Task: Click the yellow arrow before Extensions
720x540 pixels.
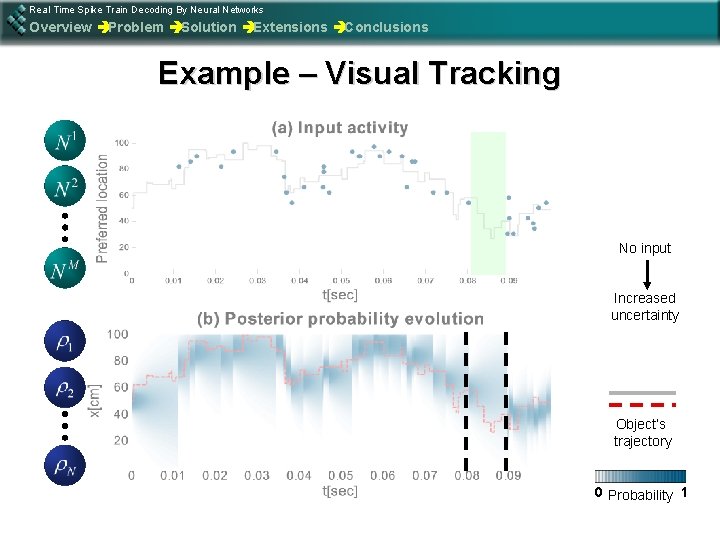Action: [x=248, y=28]
